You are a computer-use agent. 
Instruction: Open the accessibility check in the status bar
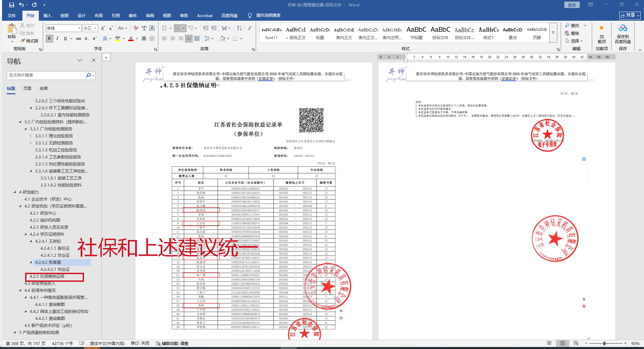pyautogui.click(x=172, y=343)
